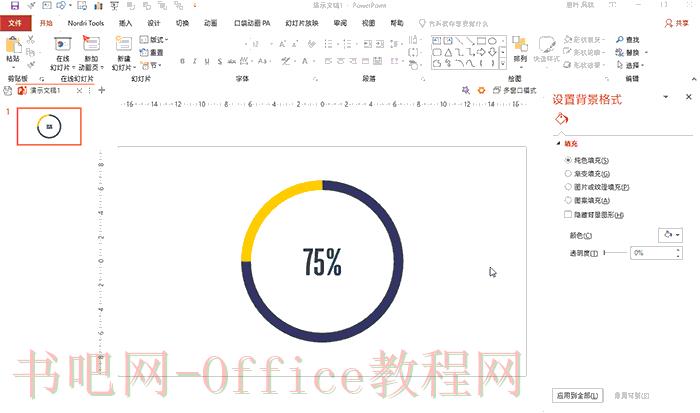Open the task pane options dropdown arrow
Image resolution: width=700 pixels, height=413 pixels.
click(666, 97)
